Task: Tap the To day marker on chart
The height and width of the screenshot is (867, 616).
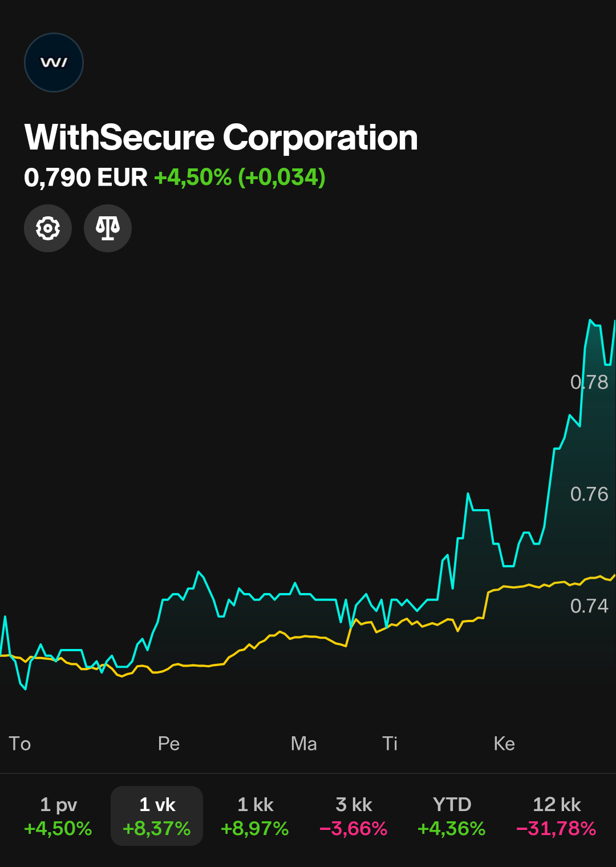Action: [20, 744]
